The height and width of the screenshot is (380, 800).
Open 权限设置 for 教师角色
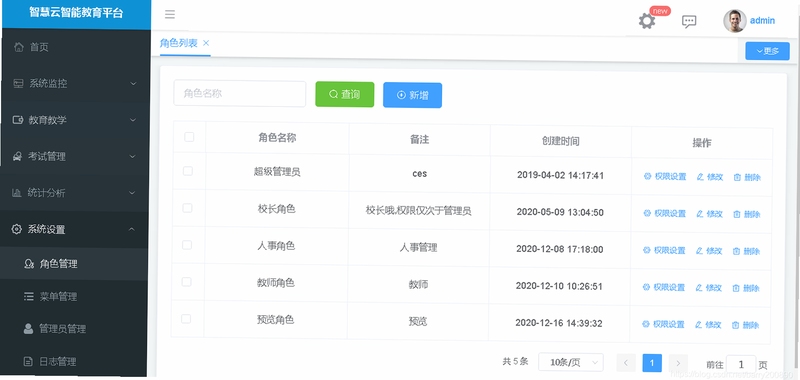663,287
